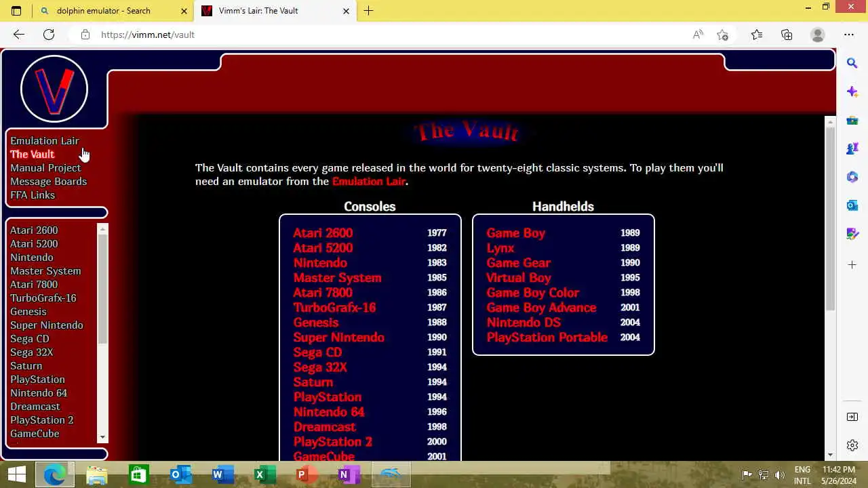868x488 pixels.
Task: Open sidebar settings gear icon
Action: click(852, 445)
